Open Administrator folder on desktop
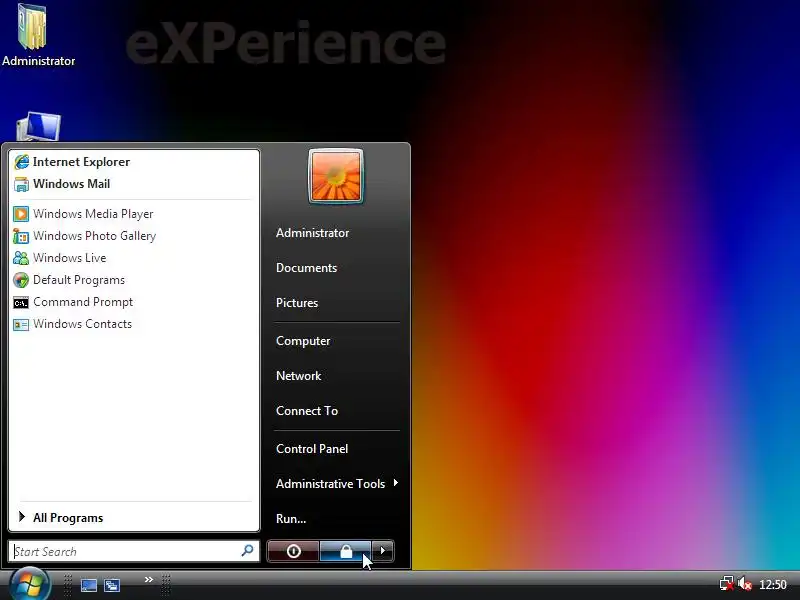800x600 pixels. (38, 35)
